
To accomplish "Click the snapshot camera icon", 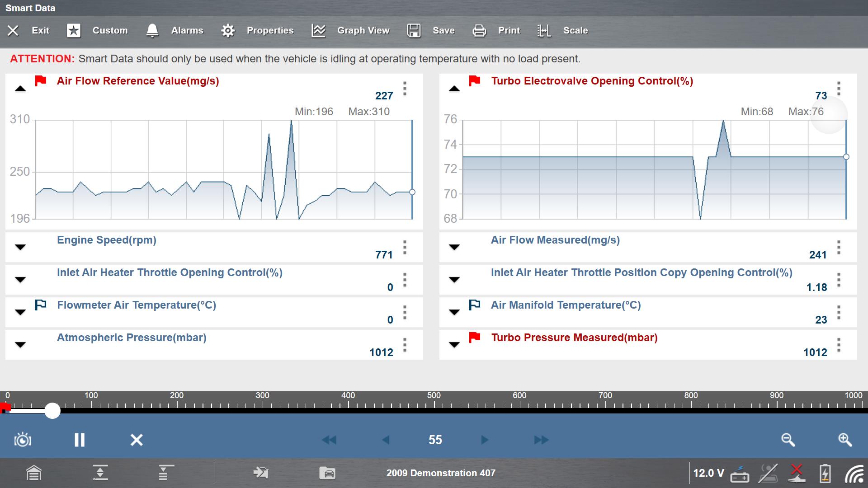I will point(23,440).
